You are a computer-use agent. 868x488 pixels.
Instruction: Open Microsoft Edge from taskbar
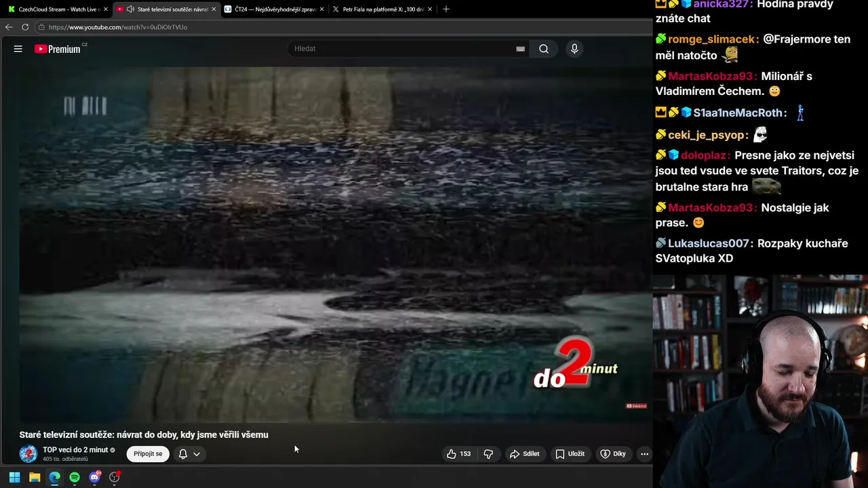tap(54, 477)
